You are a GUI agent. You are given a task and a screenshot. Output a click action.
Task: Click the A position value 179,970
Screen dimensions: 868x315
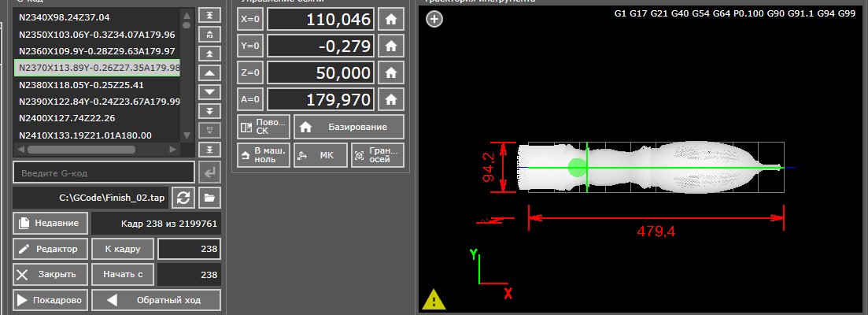pos(320,99)
